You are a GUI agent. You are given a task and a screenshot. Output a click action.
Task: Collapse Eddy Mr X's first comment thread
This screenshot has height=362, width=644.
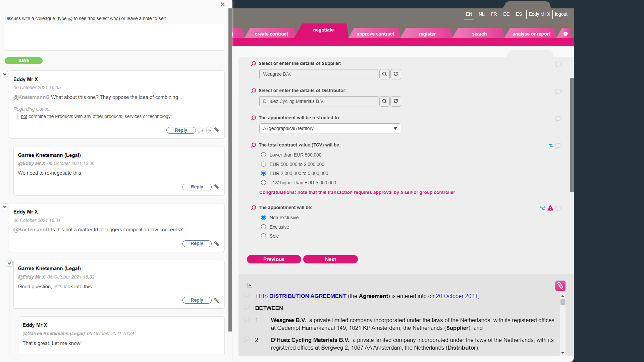pos(5,74)
